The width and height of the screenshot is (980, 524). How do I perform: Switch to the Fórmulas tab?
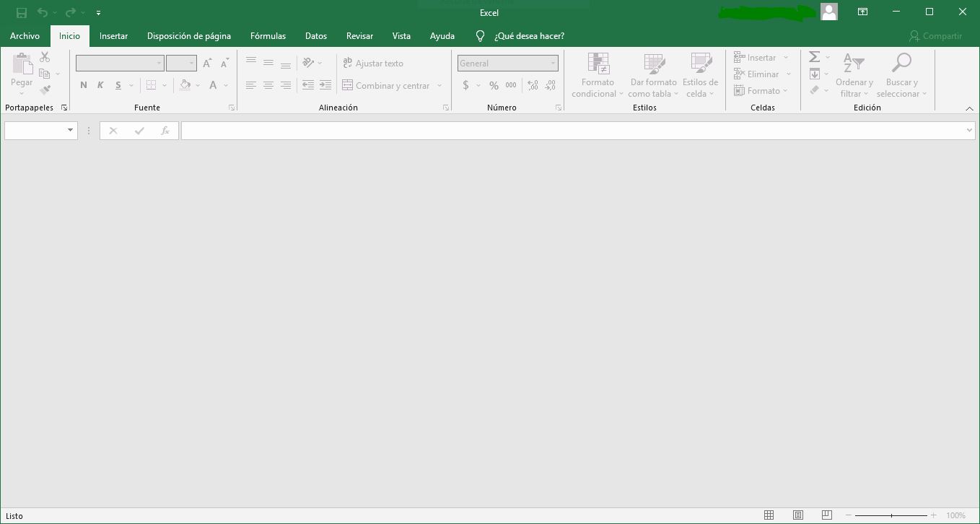point(268,35)
